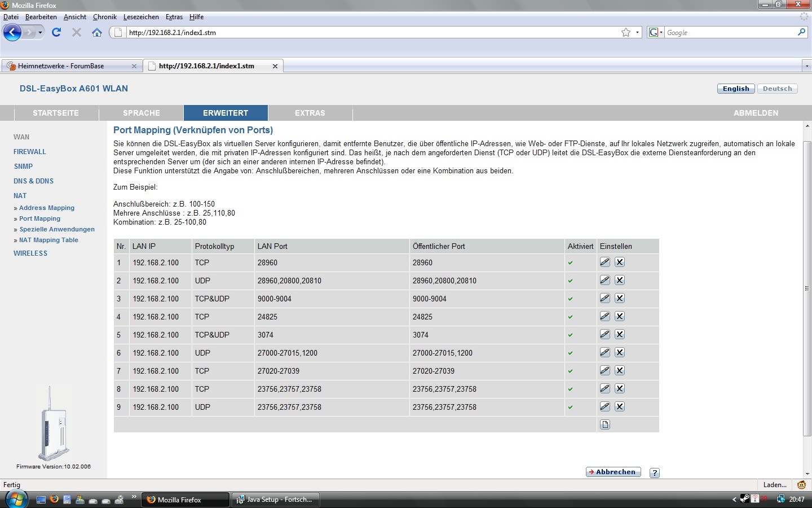This screenshot has width=812, height=508.
Task: Switch language to English
Action: click(736, 89)
